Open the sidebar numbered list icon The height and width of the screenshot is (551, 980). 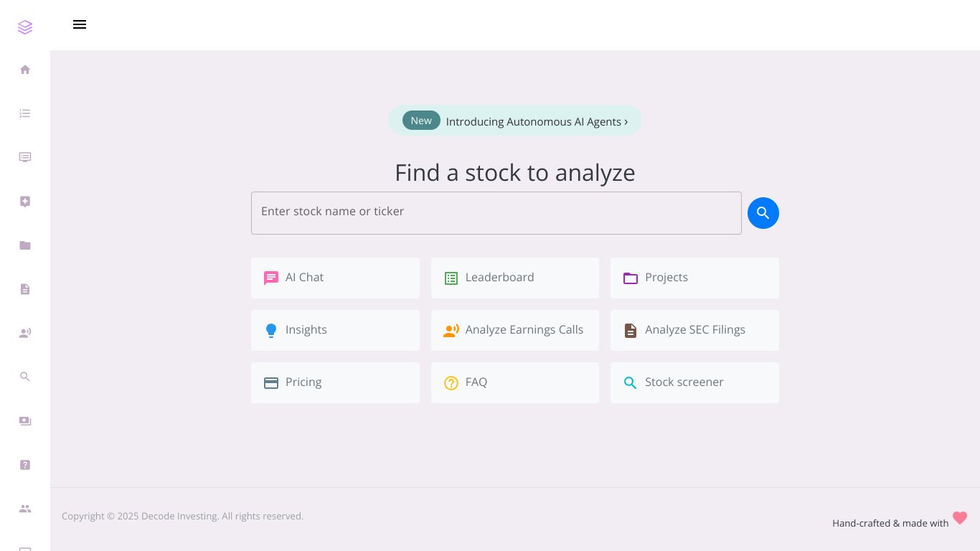25,113
